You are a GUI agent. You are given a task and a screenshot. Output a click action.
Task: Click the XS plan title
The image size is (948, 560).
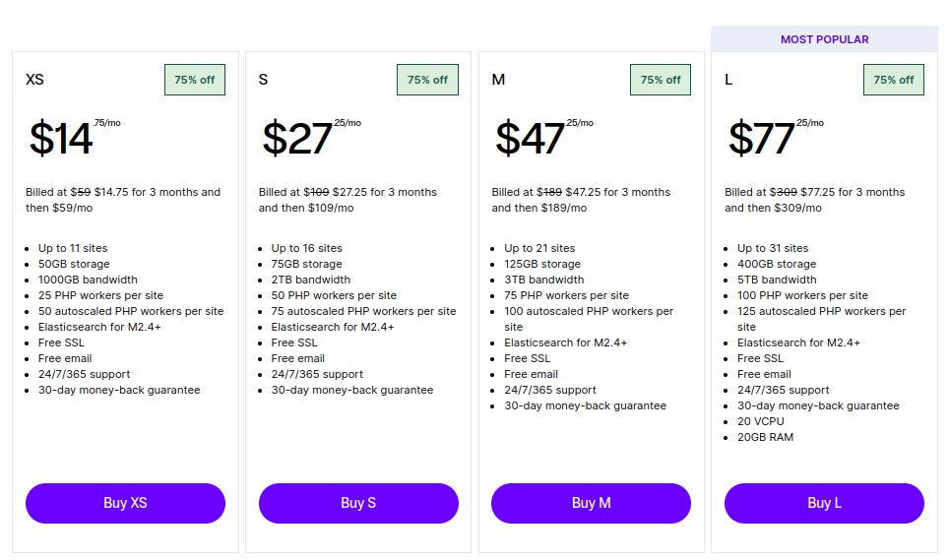pyautogui.click(x=34, y=80)
